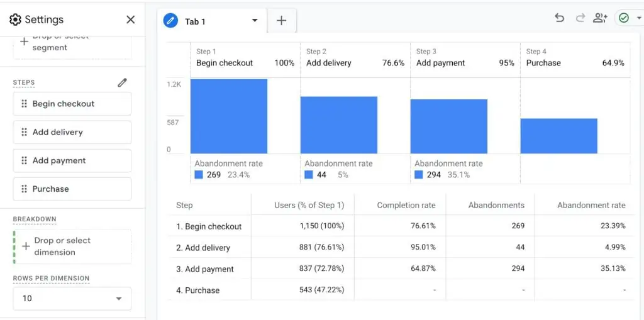Viewport: 644px width, 320px height.
Task: Click Drop or select dimension box
Action: pyautogui.click(x=72, y=246)
